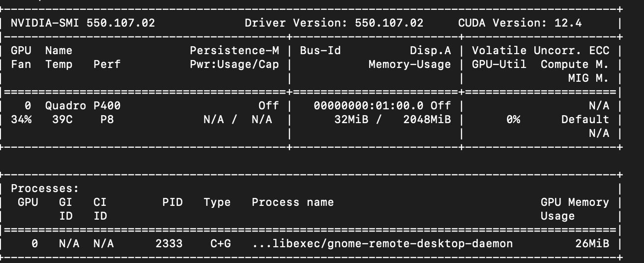This screenshot has height=263, width=644.
Task: Click the 0% GPU-Util value
Action: tap(513, 120)
